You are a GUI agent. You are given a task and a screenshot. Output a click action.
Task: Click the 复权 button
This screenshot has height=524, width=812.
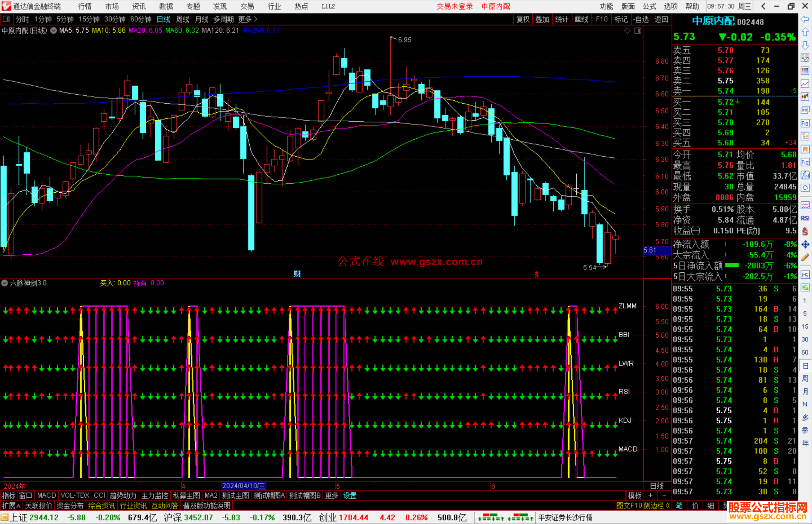(x=523, y=19)
